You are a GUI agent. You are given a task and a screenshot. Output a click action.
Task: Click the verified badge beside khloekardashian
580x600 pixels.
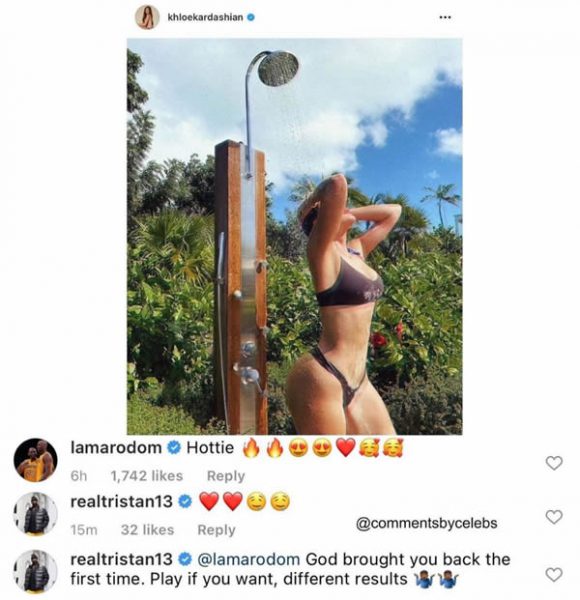click(x=251, y=17)
